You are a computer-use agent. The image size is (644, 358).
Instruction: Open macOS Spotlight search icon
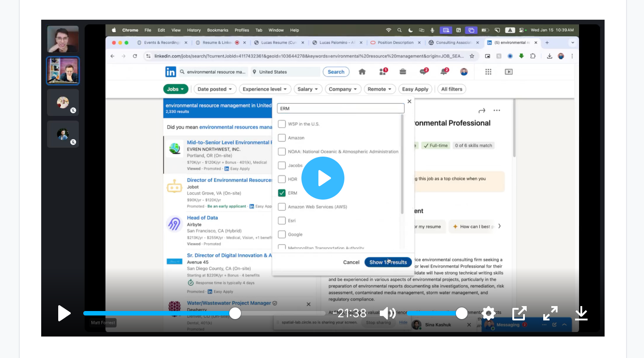(399, 30)
